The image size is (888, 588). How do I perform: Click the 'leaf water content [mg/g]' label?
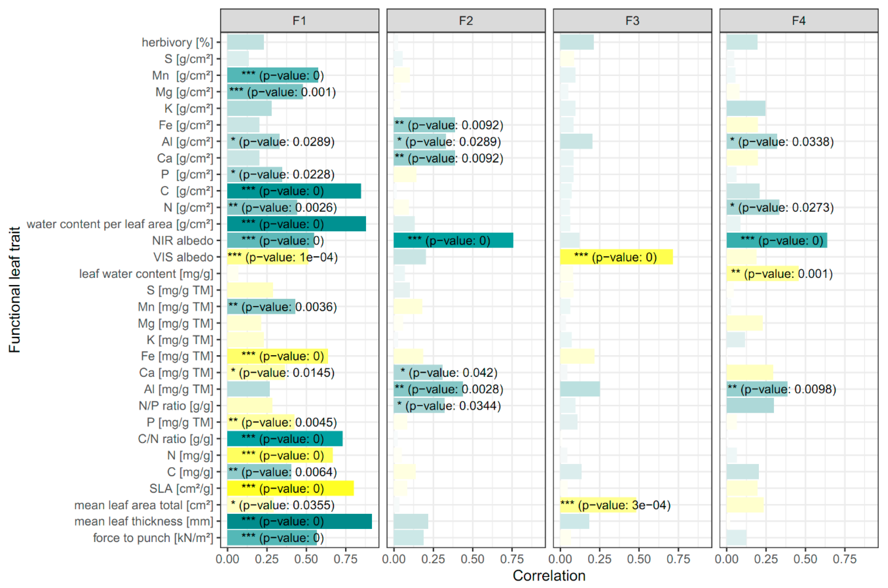[146, 274]
